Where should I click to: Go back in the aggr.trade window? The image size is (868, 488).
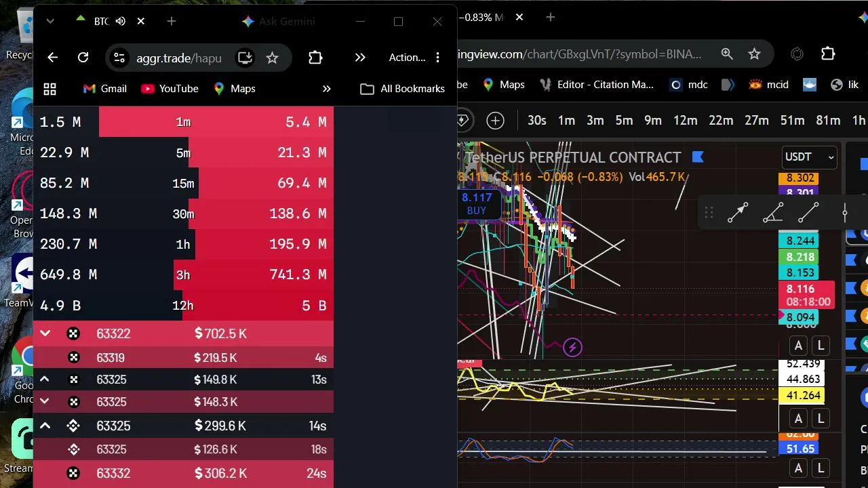52,58
